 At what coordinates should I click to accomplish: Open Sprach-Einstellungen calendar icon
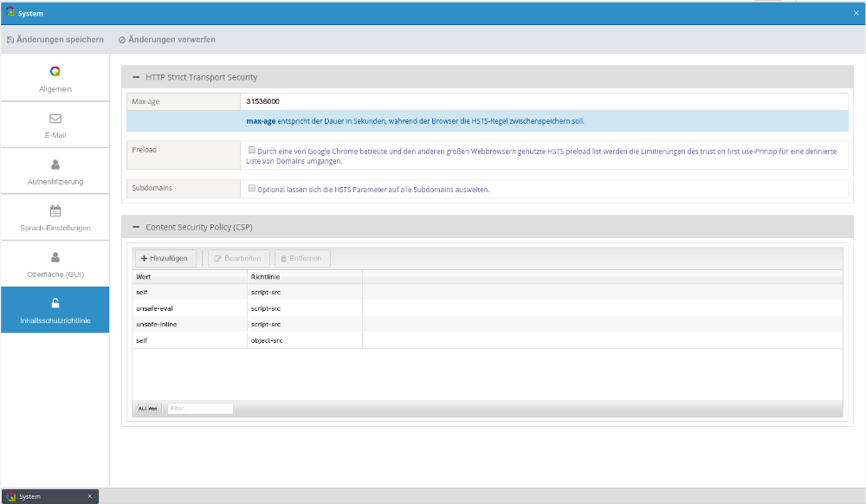55,210
